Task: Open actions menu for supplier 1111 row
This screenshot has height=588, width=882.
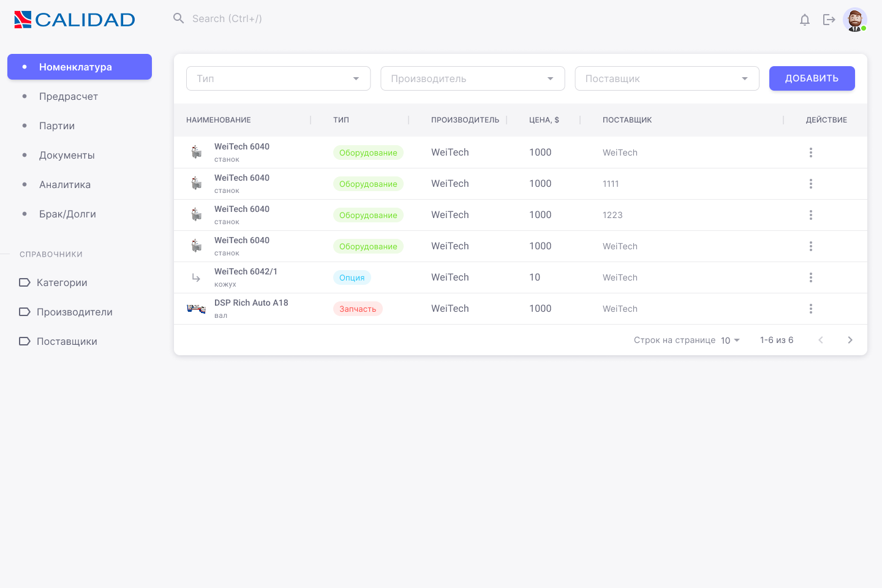Action: pyautogui.click(x=811, y=184)
